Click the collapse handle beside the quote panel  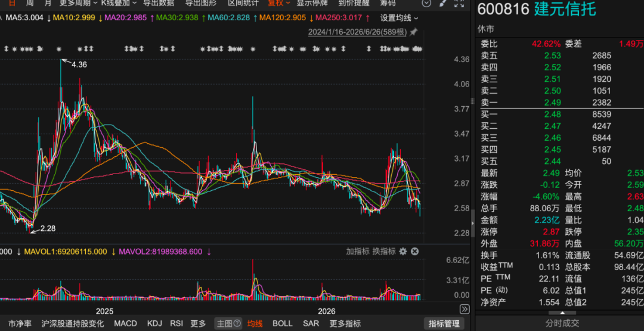pyautogui.click(x=472, y=223)
